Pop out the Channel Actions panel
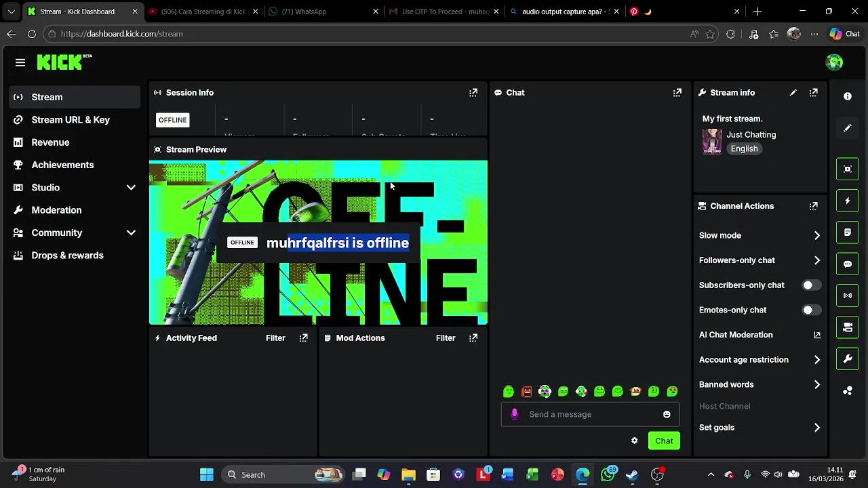Image resolution: width=868 pixels, height=488 pixels. coord(813,206)
